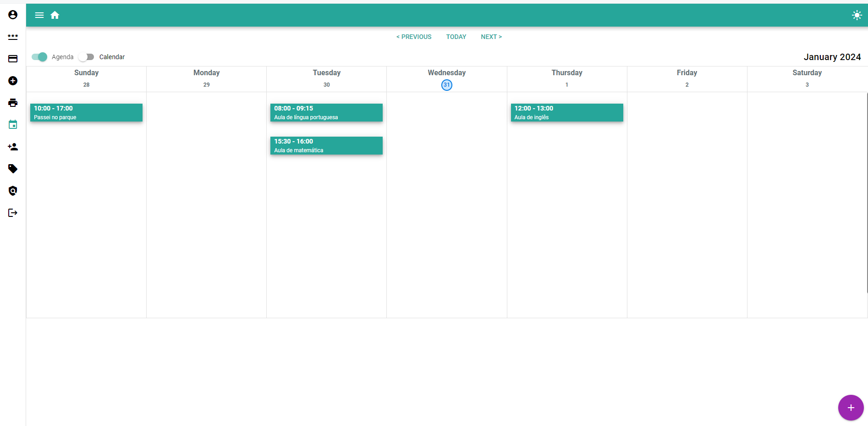This screenshot has height=426, width=868.
Task: Open the Passei no parque event
Action: click(x=86, y=113)
